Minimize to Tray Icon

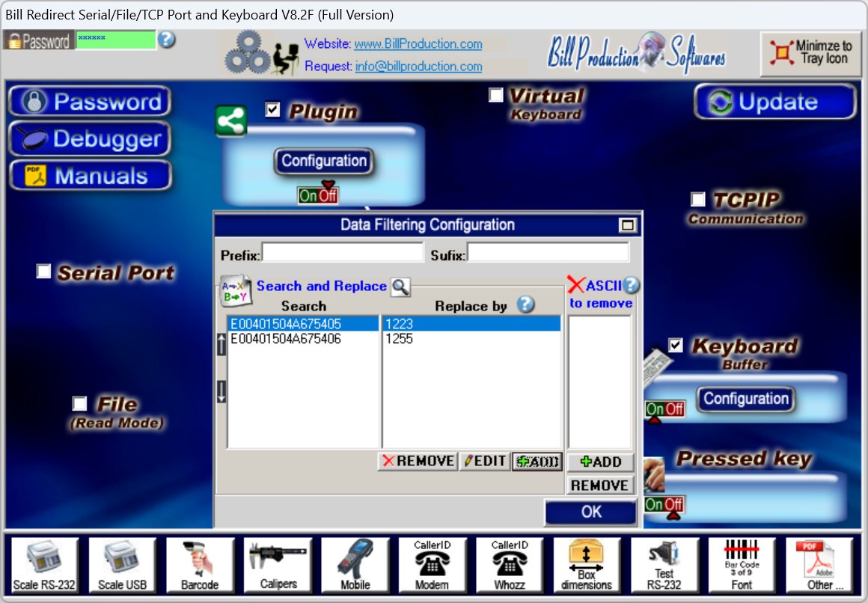810,53
